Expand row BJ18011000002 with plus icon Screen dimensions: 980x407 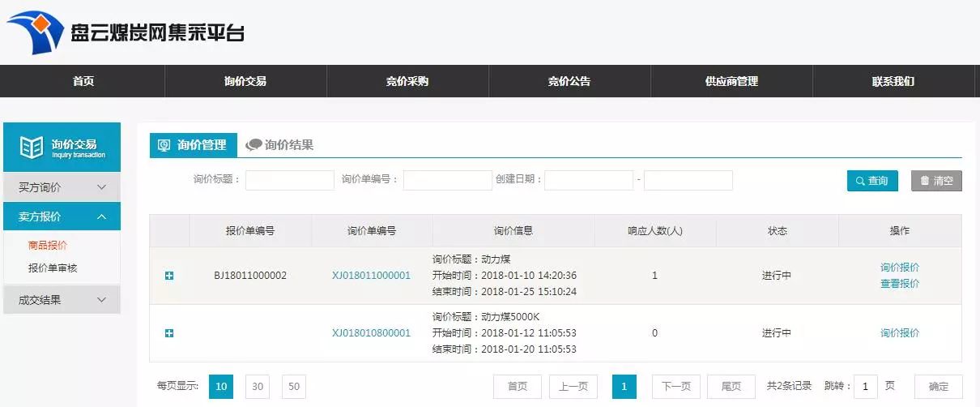[x=169, y=276]
